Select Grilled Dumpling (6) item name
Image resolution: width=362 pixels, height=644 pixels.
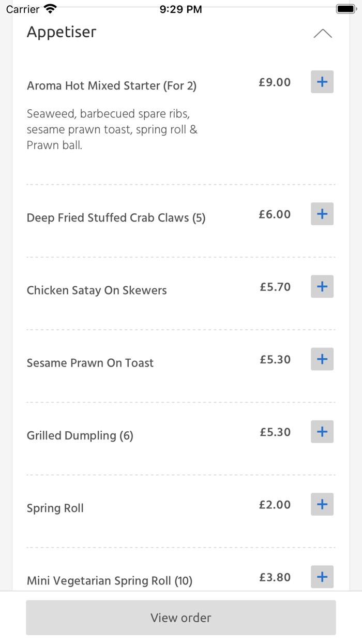[80, 436]
